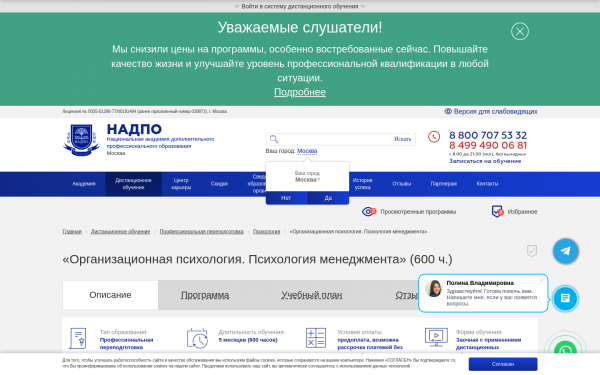Open Скидки menu item
The width and height of the screenshot is (600, 375).
219,184
